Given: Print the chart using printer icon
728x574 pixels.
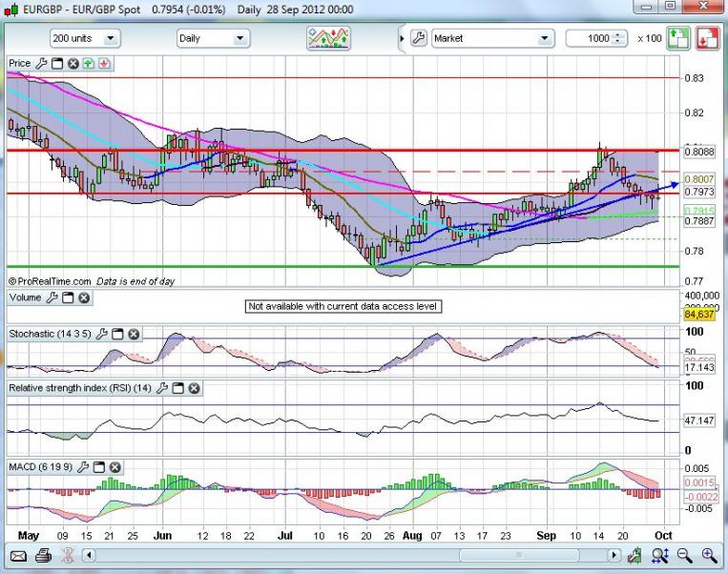Looking at the screenshot, I should [x=45, y=555].
